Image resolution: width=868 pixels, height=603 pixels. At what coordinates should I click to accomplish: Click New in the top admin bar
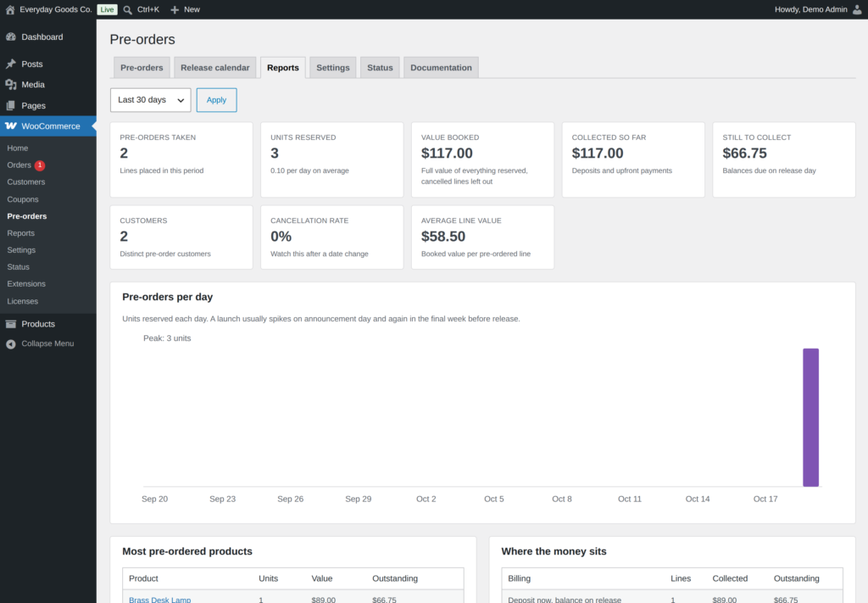192,9
